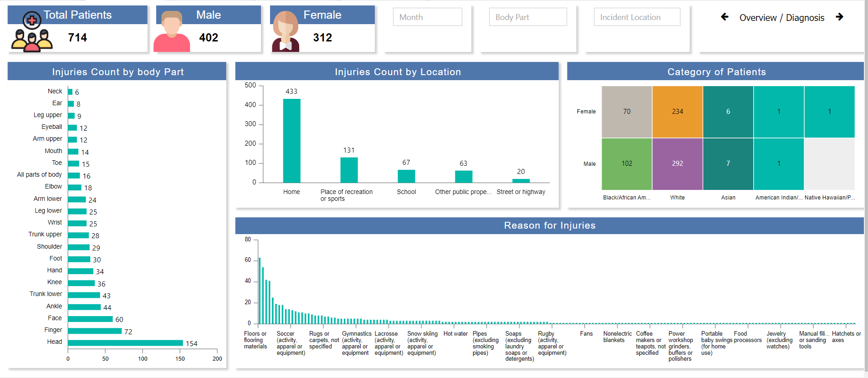This screenshot has width=868, height=378.
Task: Click the Nonelectric blankets axis label
Action: coord(617,337)
